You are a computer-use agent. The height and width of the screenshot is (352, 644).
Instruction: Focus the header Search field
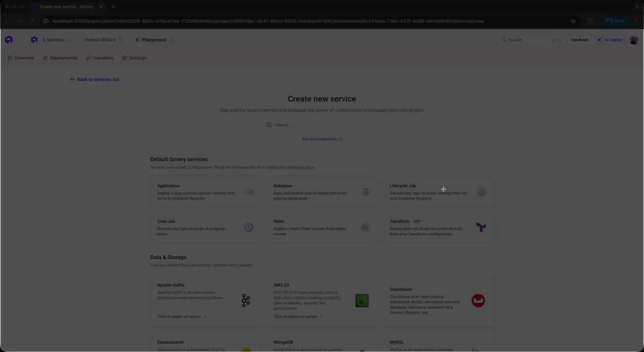point(531,40)
